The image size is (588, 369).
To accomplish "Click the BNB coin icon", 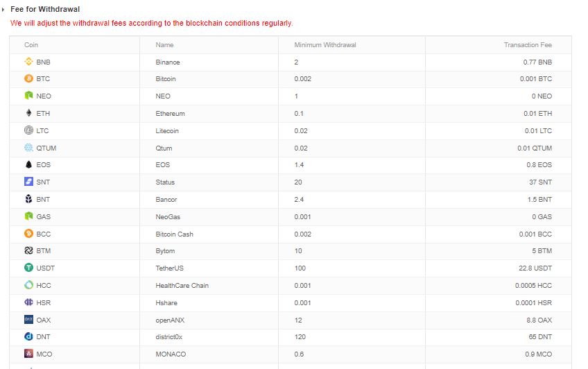I will pyautogui.click(x=28, y=61).
